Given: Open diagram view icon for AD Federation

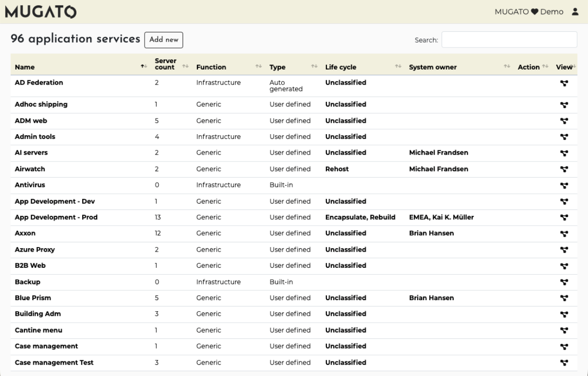Looking at the screenshot, I should coord(564,83).
